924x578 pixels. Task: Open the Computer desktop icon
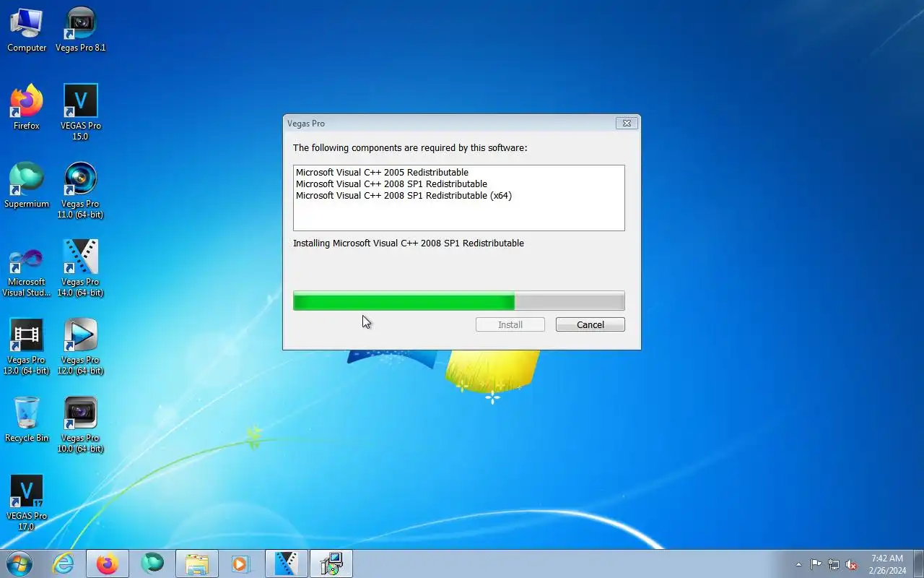pos(27,29)
